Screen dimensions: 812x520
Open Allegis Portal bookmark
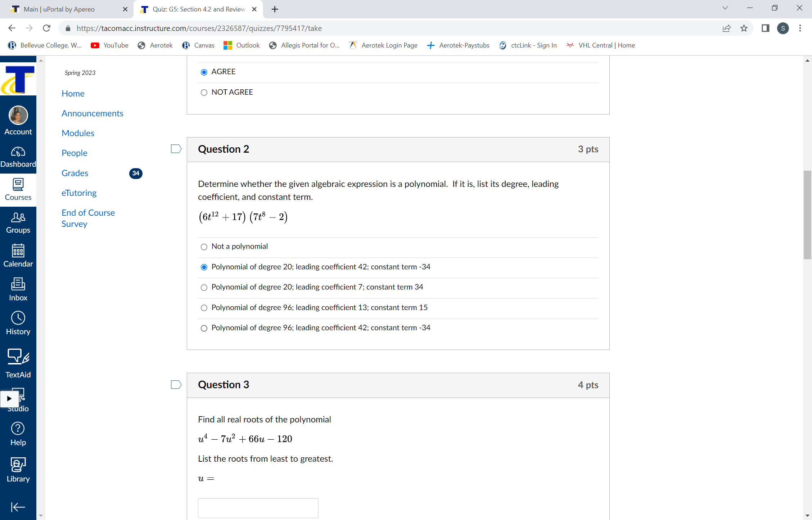(304, 45)
